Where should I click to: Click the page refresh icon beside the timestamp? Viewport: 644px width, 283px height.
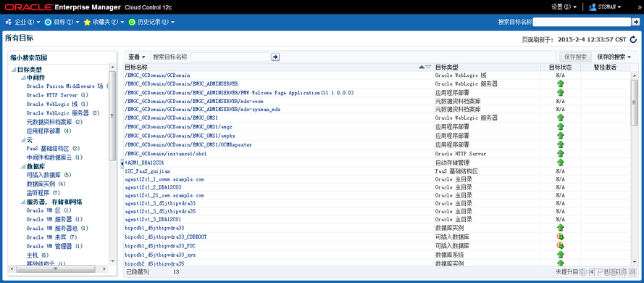click(x=633, y=39)
